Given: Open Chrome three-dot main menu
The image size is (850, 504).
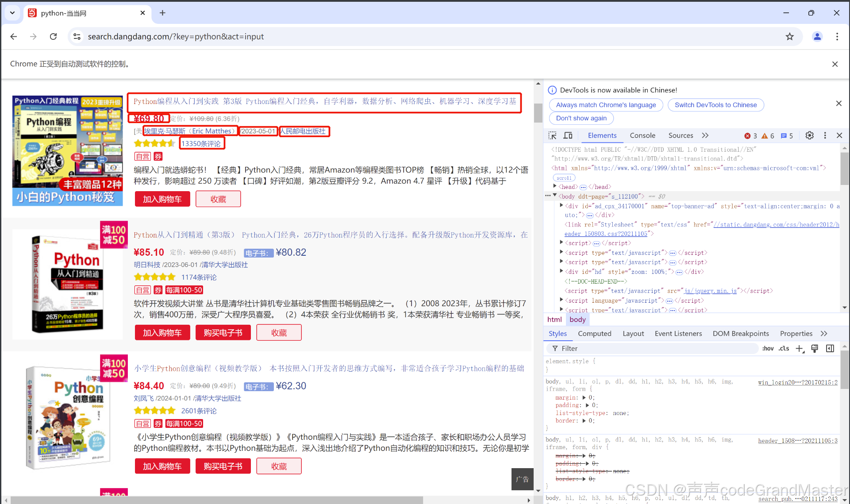Looking at the screenshot, I should pos(837,37).
